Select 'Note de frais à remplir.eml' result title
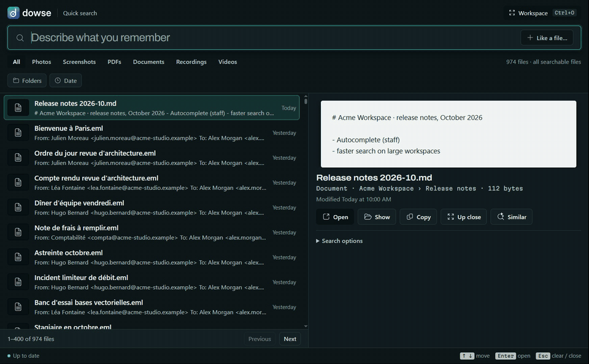The image size is (589, 364). tap(76, 228)
